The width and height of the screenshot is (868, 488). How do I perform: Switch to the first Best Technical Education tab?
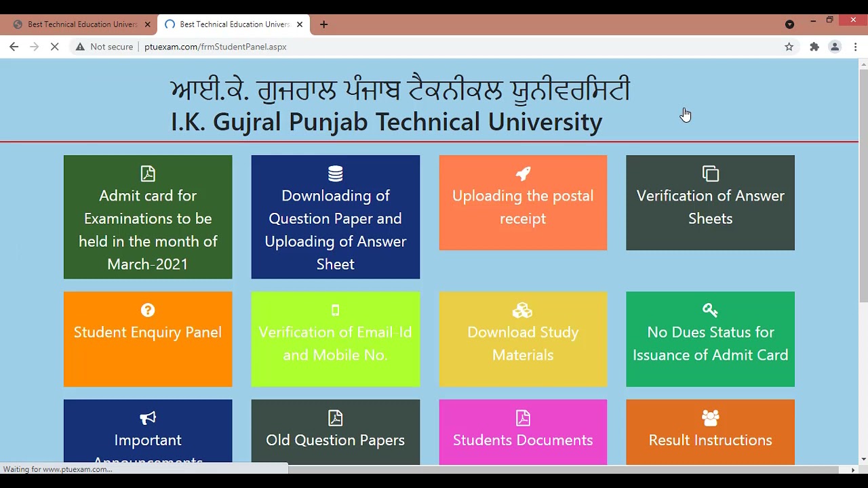point(82,24)
